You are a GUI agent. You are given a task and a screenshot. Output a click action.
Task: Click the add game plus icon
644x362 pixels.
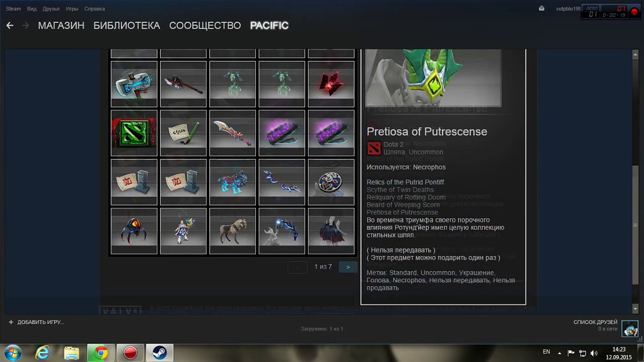pyautogui.click(x=11, y=322)
